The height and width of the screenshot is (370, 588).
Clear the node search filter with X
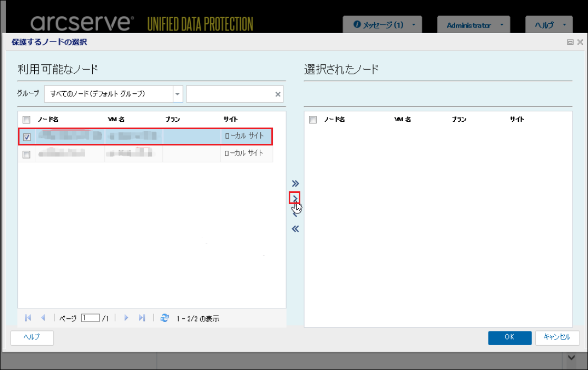[278, 94]
